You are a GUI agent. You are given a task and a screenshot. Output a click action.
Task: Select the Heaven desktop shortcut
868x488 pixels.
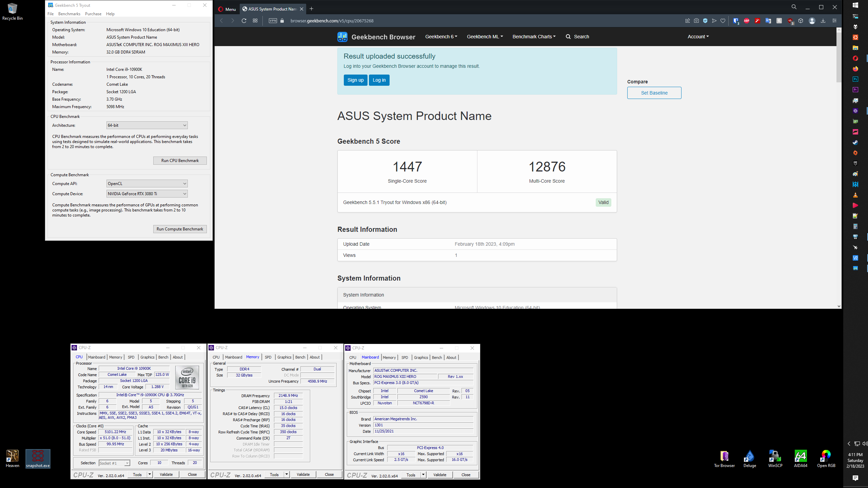pyautogui.click(x=12, y=459)
